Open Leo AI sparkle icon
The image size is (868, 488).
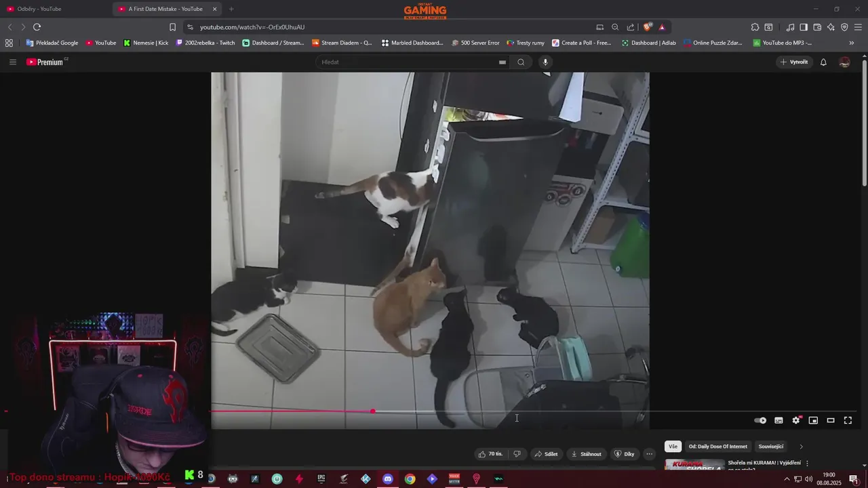click(831, 27)
